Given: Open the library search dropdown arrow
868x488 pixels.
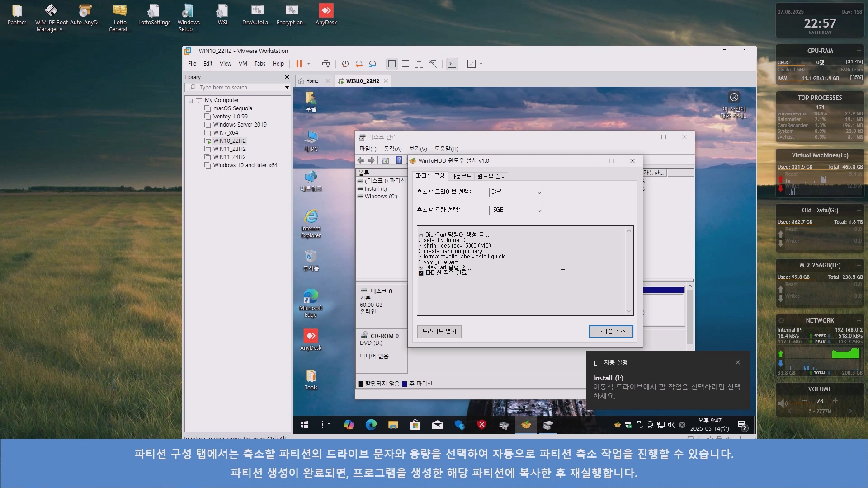Looking at the screenshot, I should click(287, 88).
